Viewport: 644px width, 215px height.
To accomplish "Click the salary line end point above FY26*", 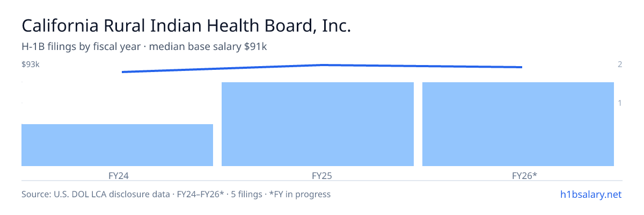I will tap(521, 67).
